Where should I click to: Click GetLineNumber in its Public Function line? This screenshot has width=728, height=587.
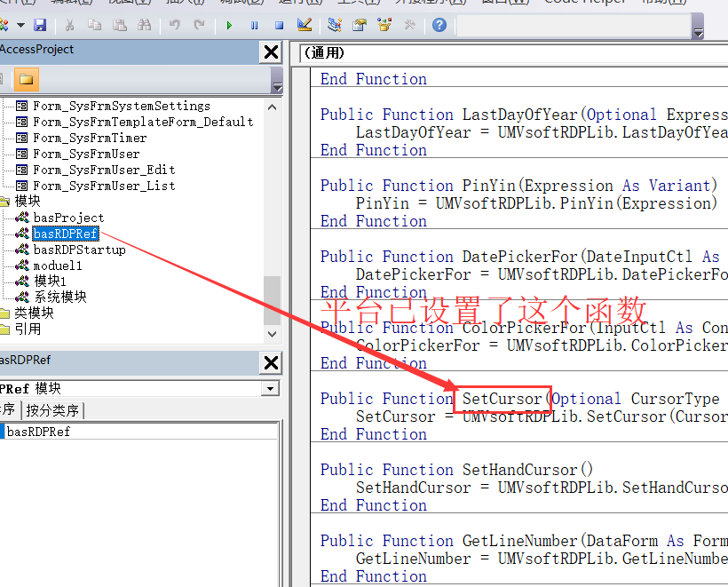(x=520, y=541)
